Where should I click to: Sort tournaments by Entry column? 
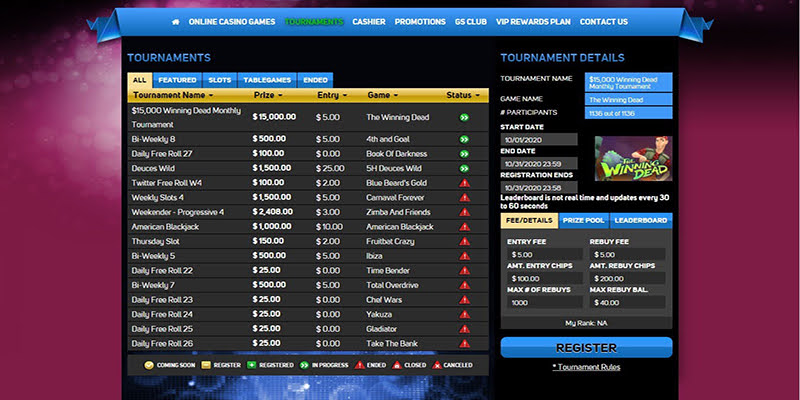pos(346,96)
